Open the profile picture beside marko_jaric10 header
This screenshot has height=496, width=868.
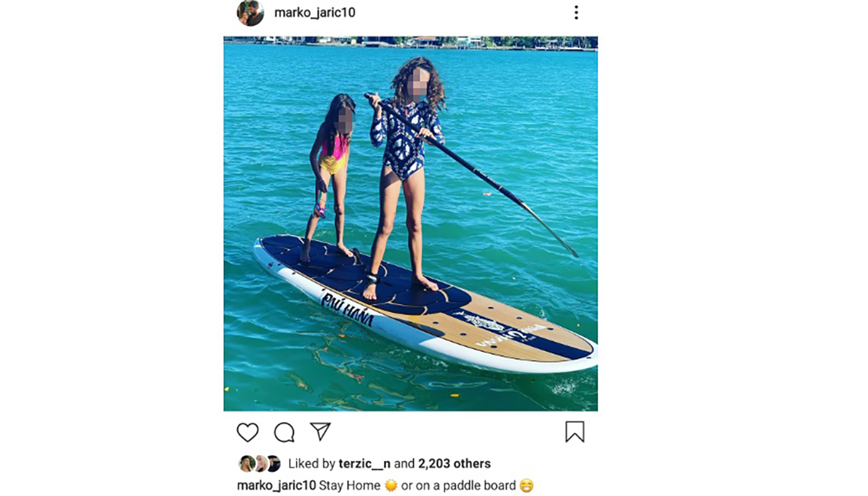[x=250, y=12]
